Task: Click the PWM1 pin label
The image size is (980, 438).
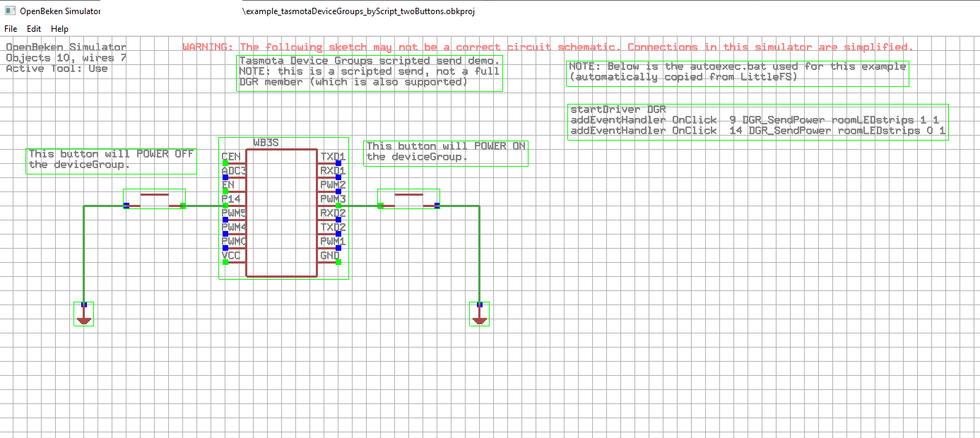Action: click(333, 242)
